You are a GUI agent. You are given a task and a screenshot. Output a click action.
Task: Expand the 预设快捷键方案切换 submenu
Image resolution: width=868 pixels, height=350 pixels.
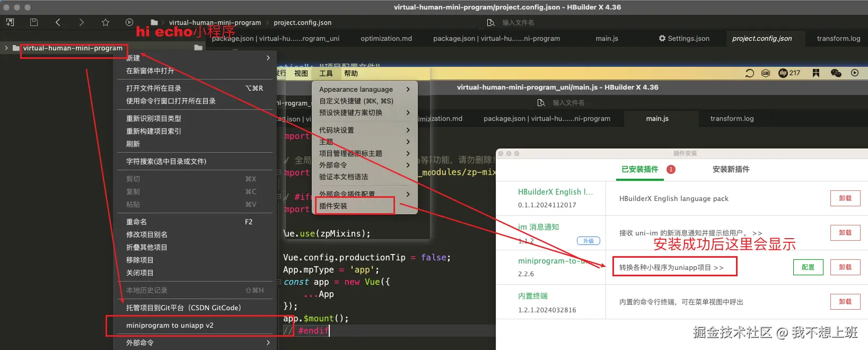[408, 112]
